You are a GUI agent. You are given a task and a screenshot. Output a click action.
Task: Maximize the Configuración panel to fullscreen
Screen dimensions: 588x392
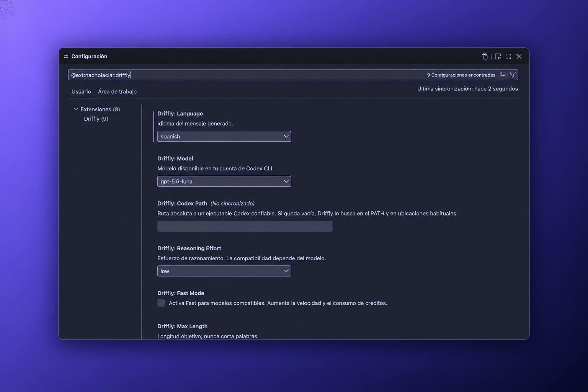508,56
